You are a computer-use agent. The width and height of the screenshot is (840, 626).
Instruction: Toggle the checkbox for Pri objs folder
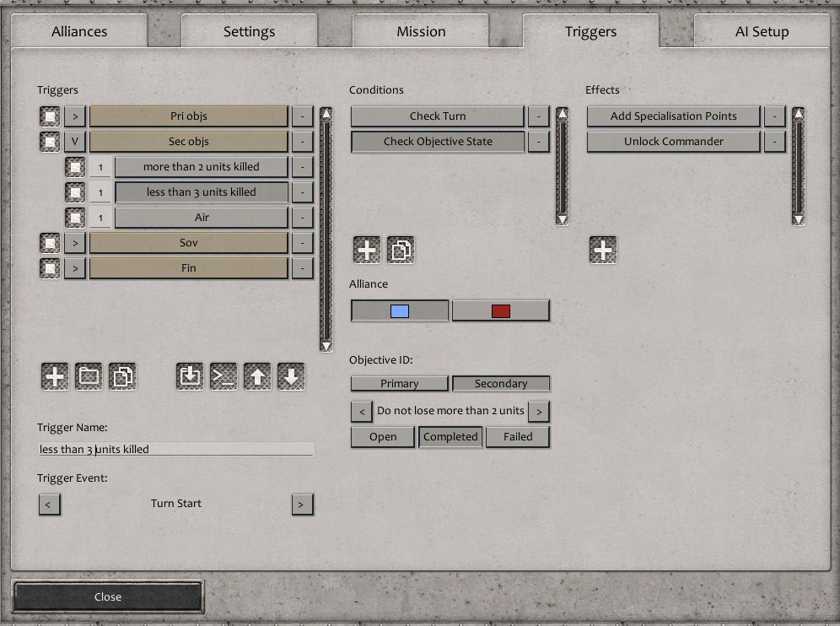pyautogui.click(x=50, y=116)
